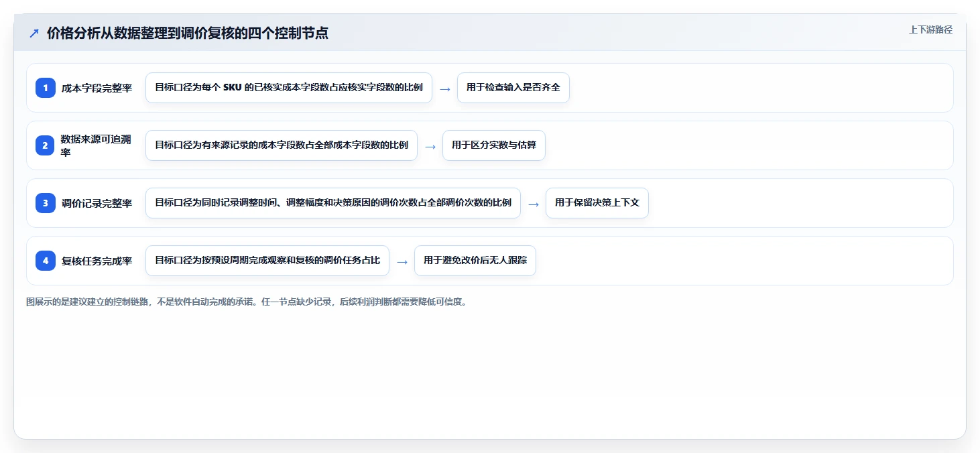Select the number 3 step badge

click(x=46, y=203)
